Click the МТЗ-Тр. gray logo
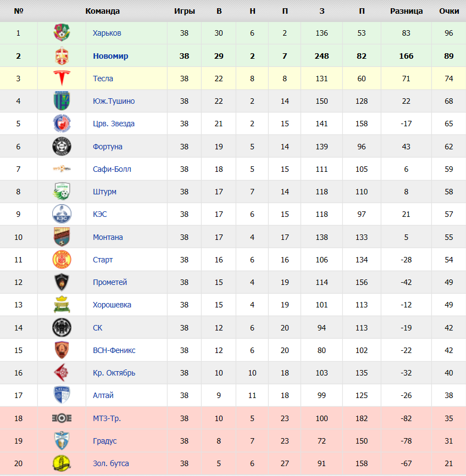The height and width of the screenshot is (476, 466). 62,418
